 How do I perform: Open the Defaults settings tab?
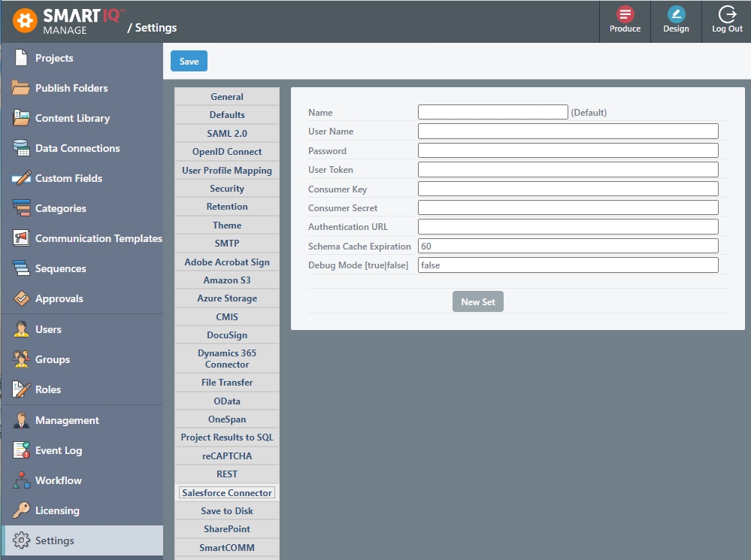227,114
